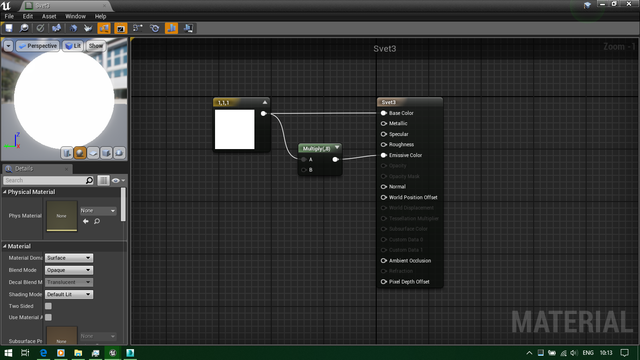Open File Explorer from taskbar
Screen dimensions: 640x360
(x=78, y=353)
